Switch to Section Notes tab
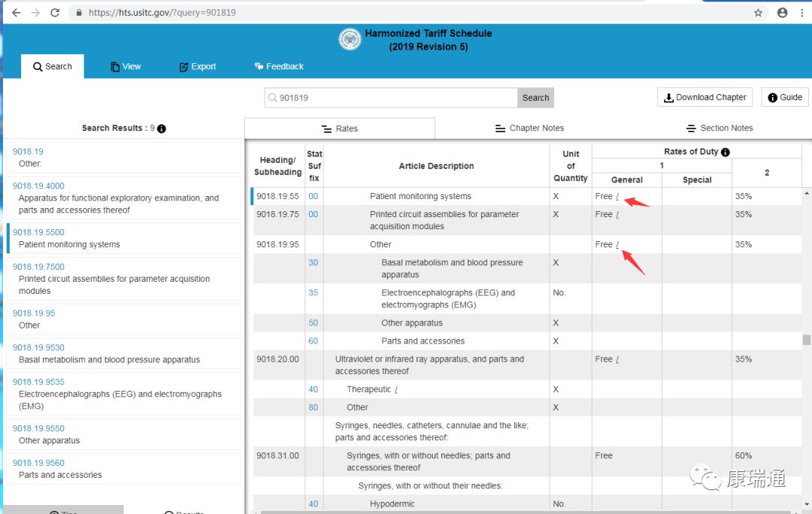Viewport: 812px width, 514px height. [x=720, y=128]
